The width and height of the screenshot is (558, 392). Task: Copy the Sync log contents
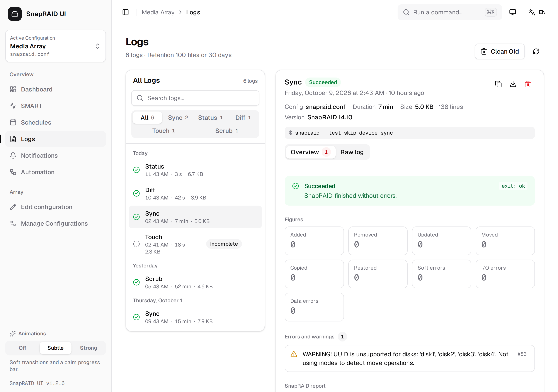click(x=498, y=84)
